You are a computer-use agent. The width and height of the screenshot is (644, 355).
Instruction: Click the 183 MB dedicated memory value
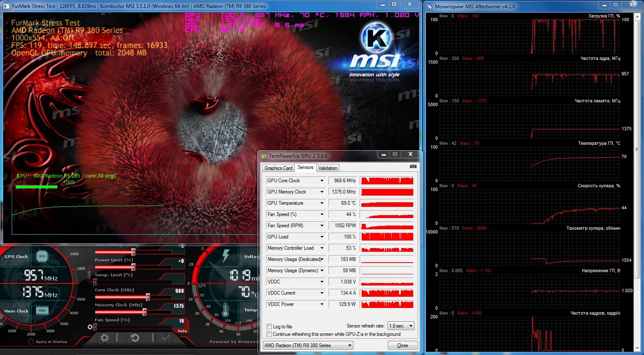343,259
